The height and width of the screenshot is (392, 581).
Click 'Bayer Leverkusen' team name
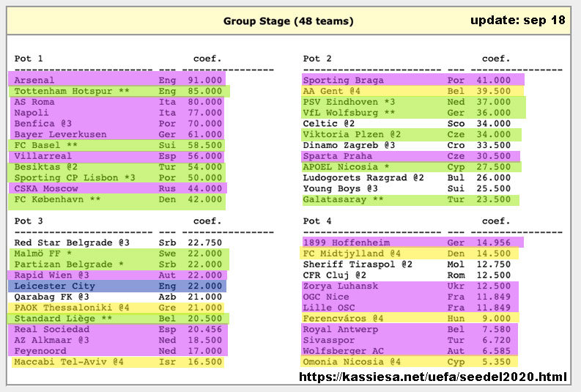[60, 134]
